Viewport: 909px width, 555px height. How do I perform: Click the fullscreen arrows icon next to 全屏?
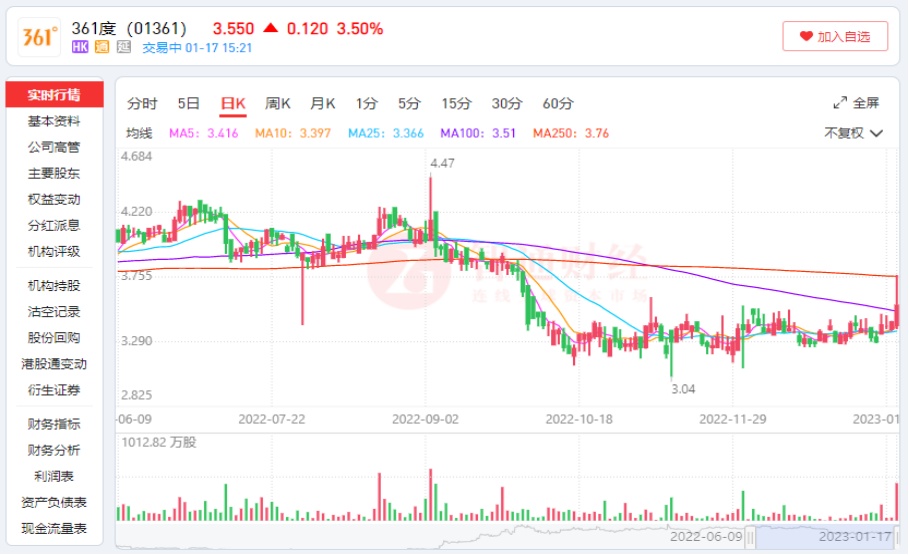pos(840,103)
